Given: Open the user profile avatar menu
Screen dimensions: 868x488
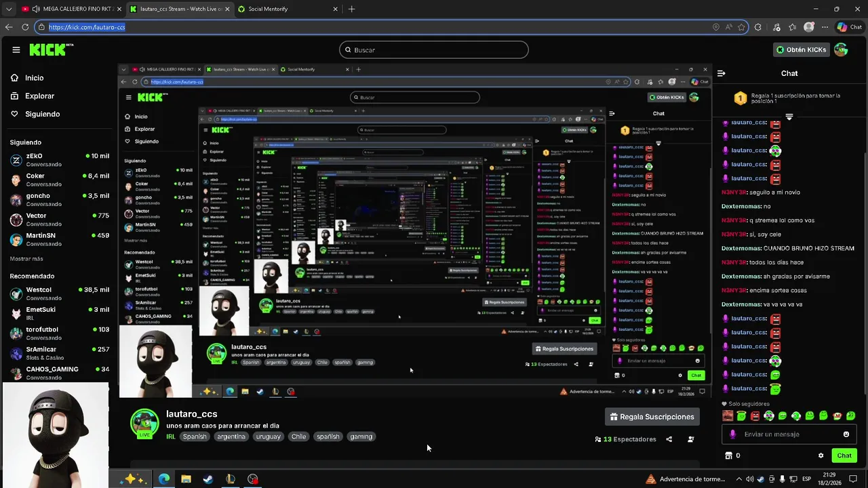Looking at the screenshot, I should (841, 49).
